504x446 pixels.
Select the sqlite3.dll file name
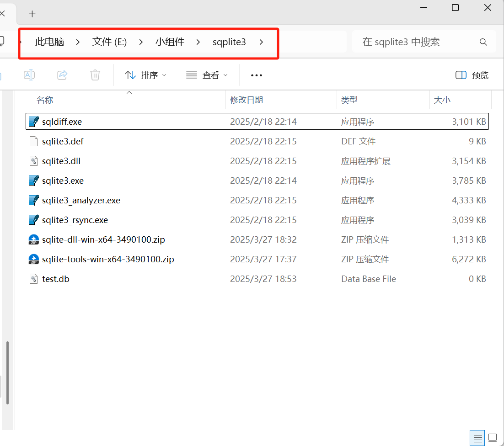pyautogui.click(x=61, y=161)
